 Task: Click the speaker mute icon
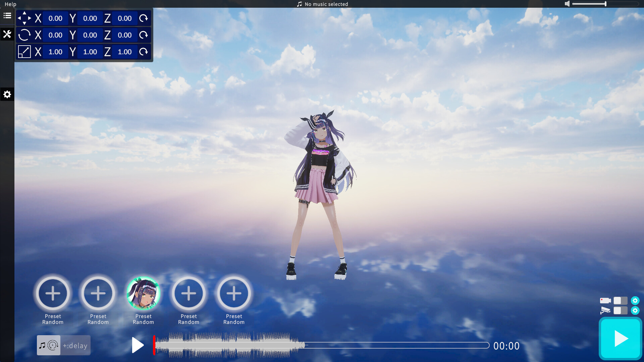(567, 4)
